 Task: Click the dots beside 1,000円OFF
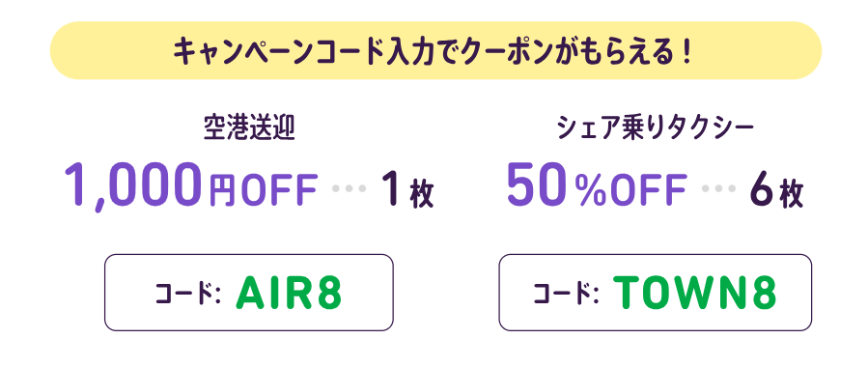(x=350, y=188)
